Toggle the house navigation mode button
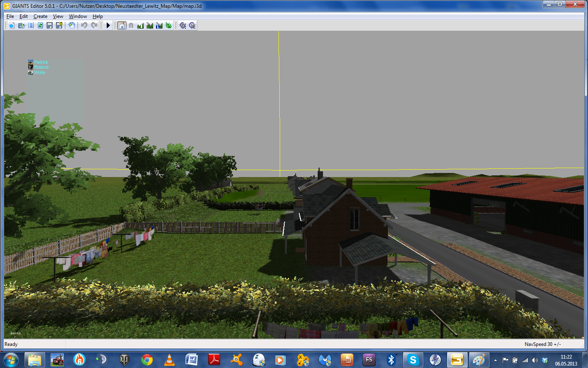 [122, 25]
